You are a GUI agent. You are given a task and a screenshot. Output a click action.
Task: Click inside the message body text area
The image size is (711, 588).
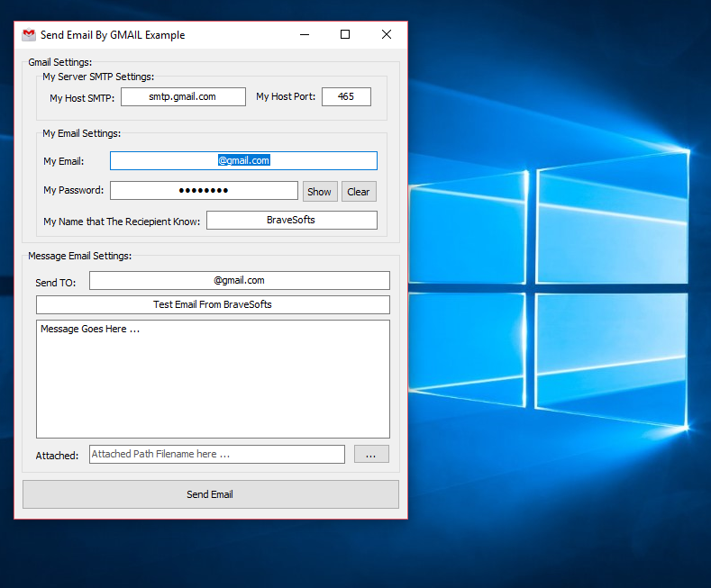click(x=213, y=379)
